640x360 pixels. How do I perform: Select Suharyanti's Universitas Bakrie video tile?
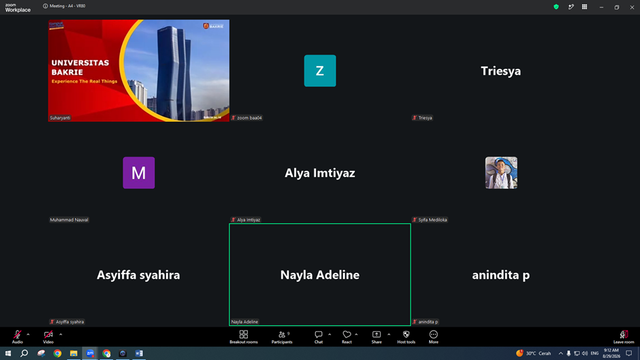click(139, 71)
